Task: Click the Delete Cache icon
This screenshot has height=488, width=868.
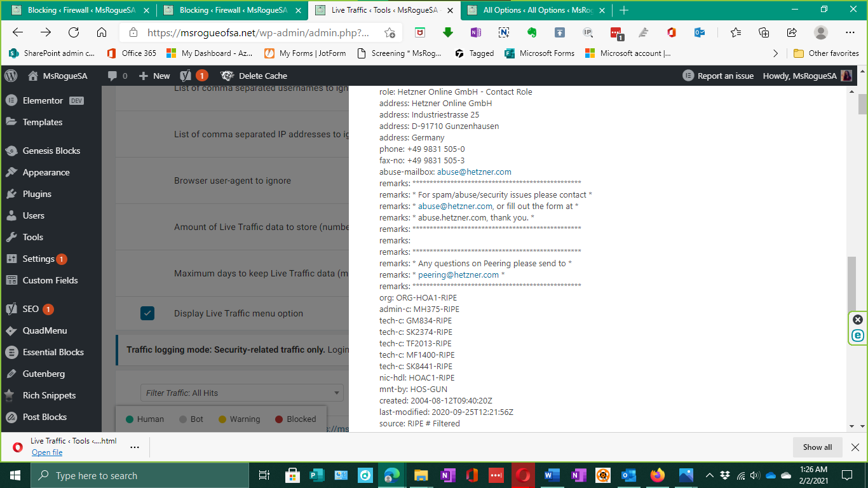Action: pyautogui.click(x=227, y=76)
